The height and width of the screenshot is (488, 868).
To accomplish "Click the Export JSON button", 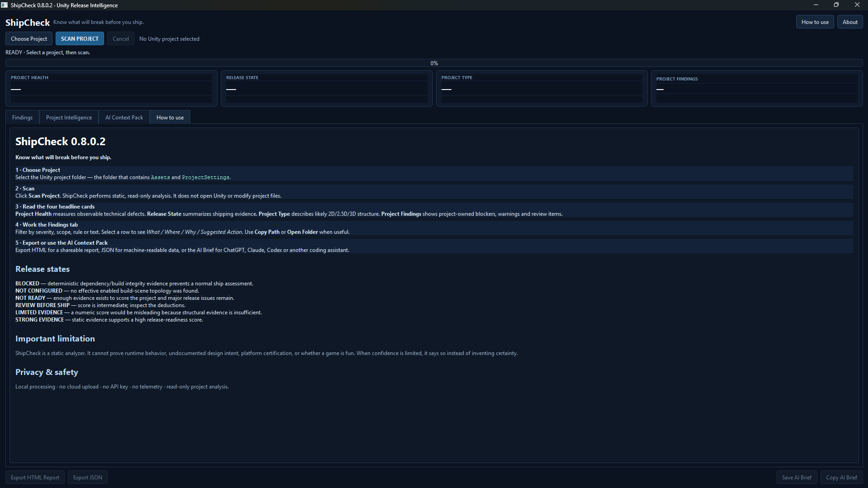I will 88,478.
